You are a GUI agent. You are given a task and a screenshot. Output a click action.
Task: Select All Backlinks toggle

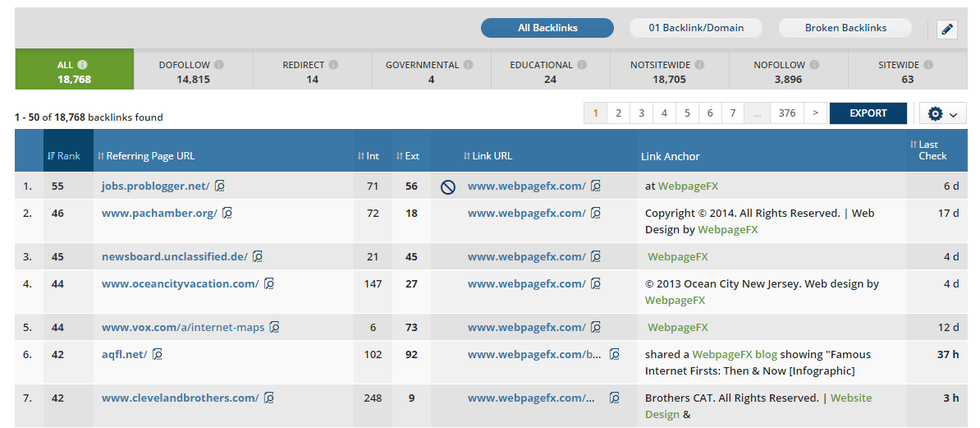pyautogui.click(x=547, y=28)
